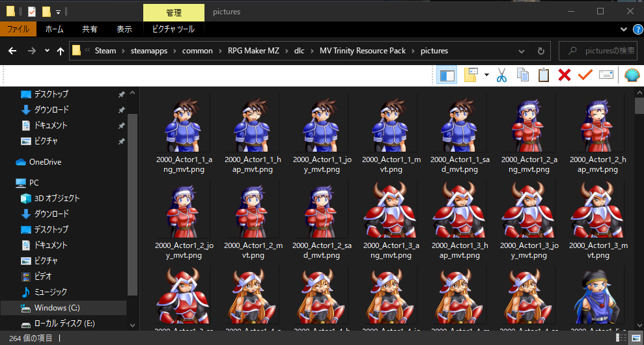Open 3D オブジェクト folder
This screenshot has width=644, height=345.
point(57,198)
